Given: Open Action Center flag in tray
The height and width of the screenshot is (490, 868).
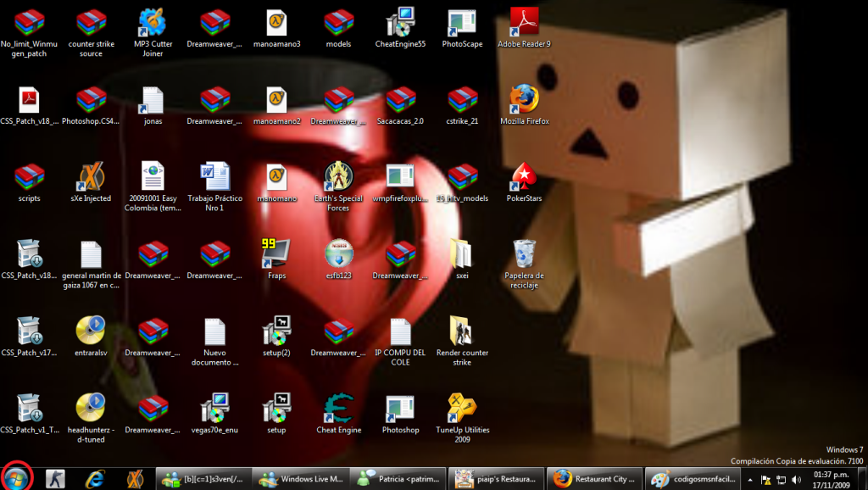Looking at the screenshot, I should click(766, 480).
